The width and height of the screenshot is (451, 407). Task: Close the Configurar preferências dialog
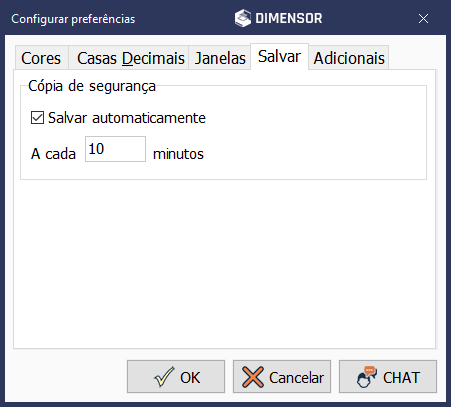(423, 19)
